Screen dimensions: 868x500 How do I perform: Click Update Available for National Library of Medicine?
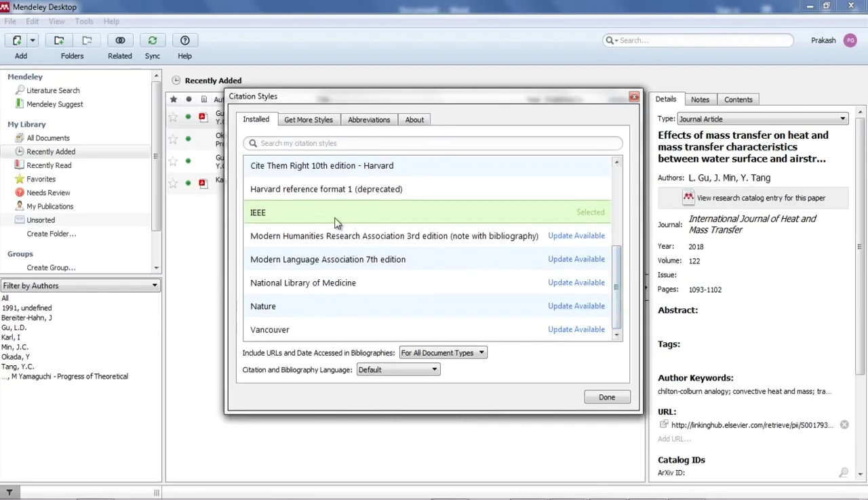click(x=576, y=283)
